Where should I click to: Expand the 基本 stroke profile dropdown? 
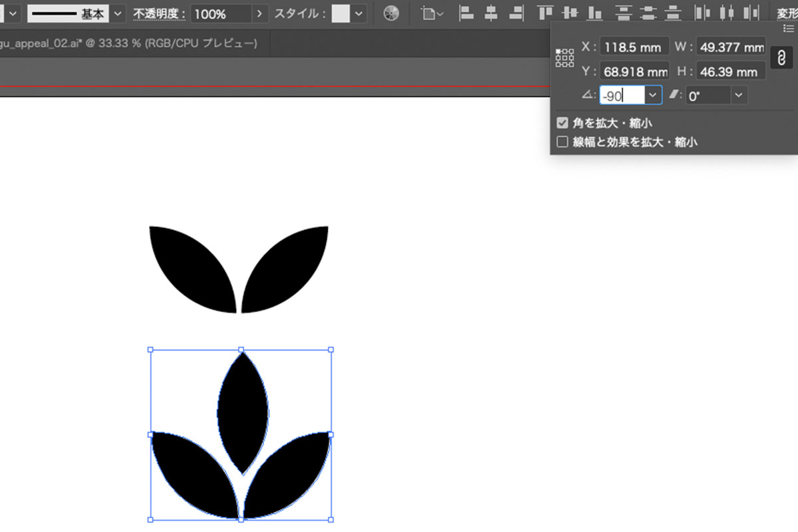118,13
